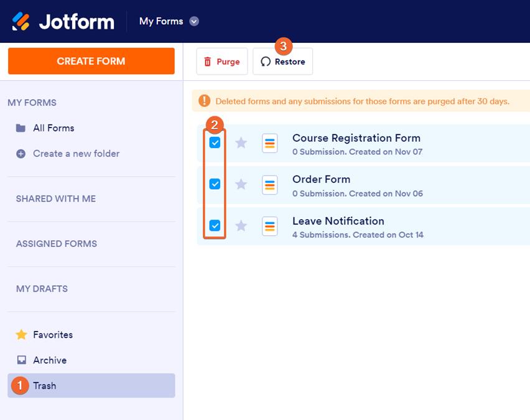The image size is (530, 420).
Task: Uncheck the Course Registration Form checkbox
Action: point(215,143)
